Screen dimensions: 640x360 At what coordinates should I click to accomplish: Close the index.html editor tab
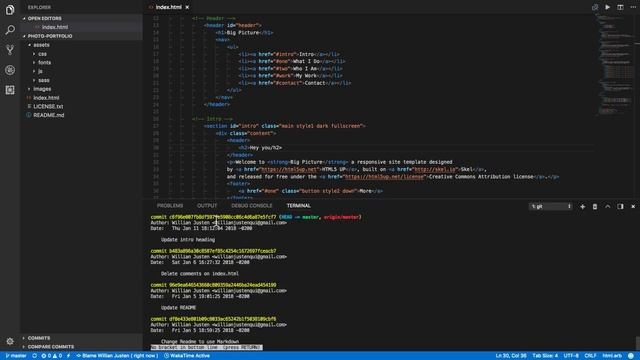point(187,7)
